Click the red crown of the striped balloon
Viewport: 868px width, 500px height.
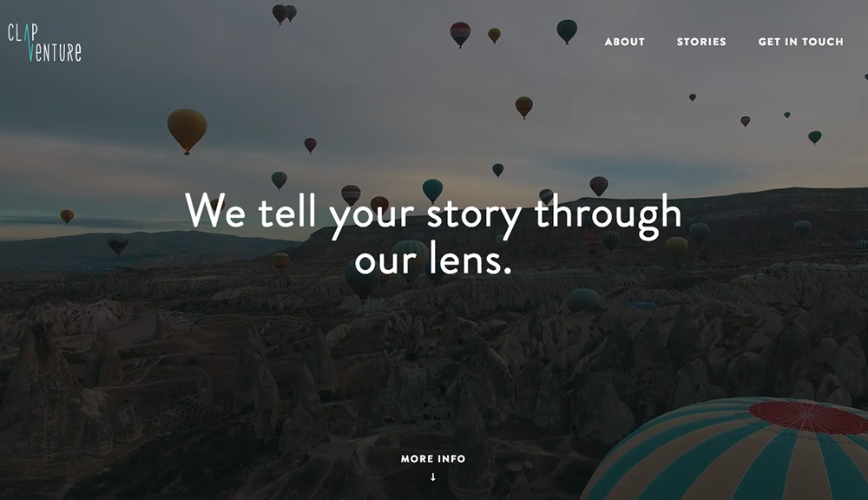point(809,417)
